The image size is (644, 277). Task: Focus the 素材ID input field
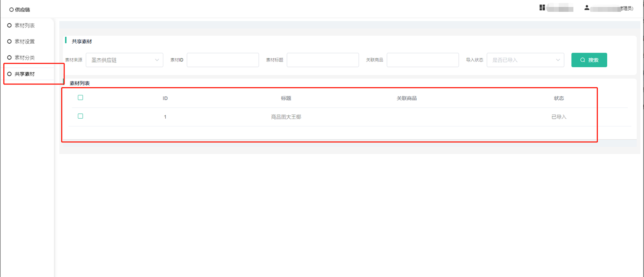[x=223, y=60]
